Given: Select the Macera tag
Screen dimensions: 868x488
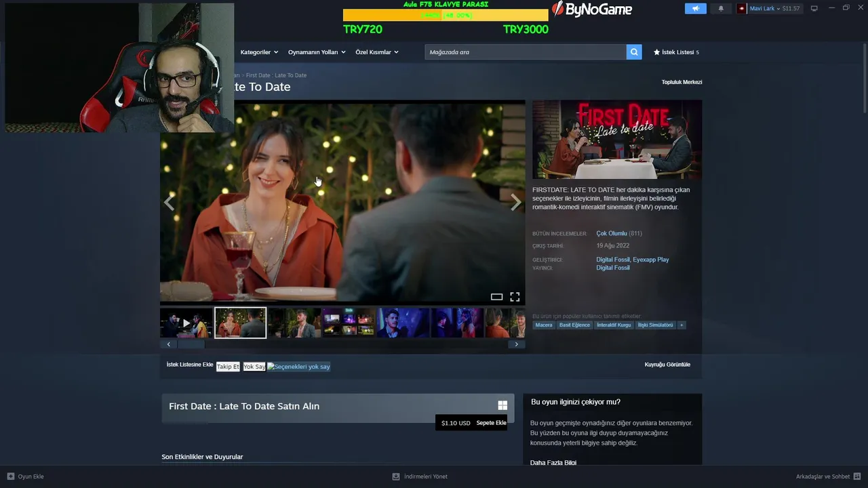Looking at the screenshot, I should click(544, 325).
